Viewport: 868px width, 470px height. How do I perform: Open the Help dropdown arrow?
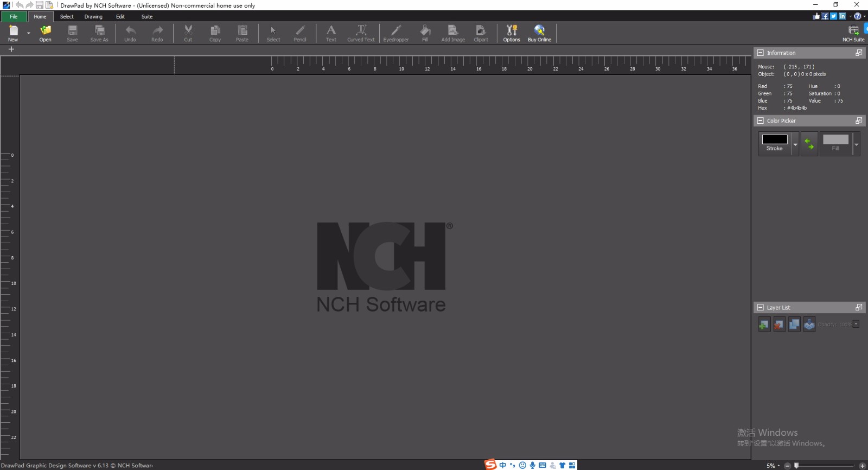click(864, 16)
